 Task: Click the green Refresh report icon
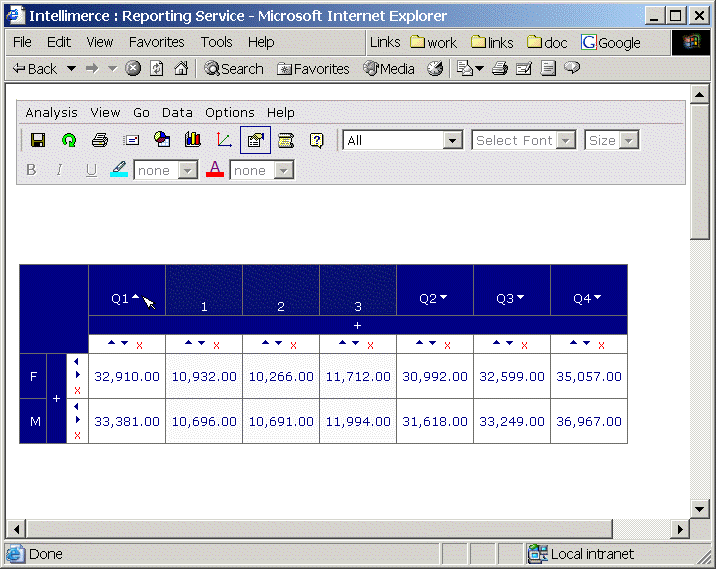[69, 140]
